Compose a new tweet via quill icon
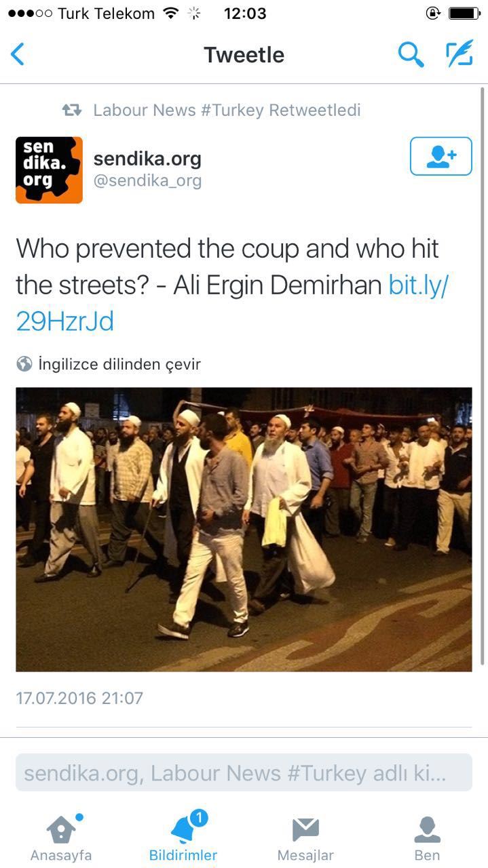Screen dimensions: 488x868 pos(459,54)
